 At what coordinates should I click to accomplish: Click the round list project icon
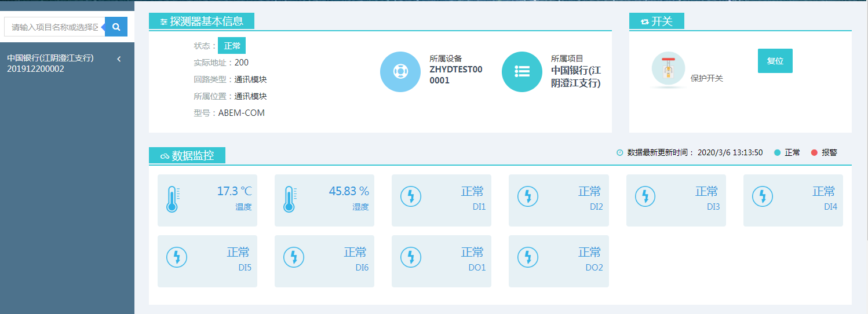521,72
